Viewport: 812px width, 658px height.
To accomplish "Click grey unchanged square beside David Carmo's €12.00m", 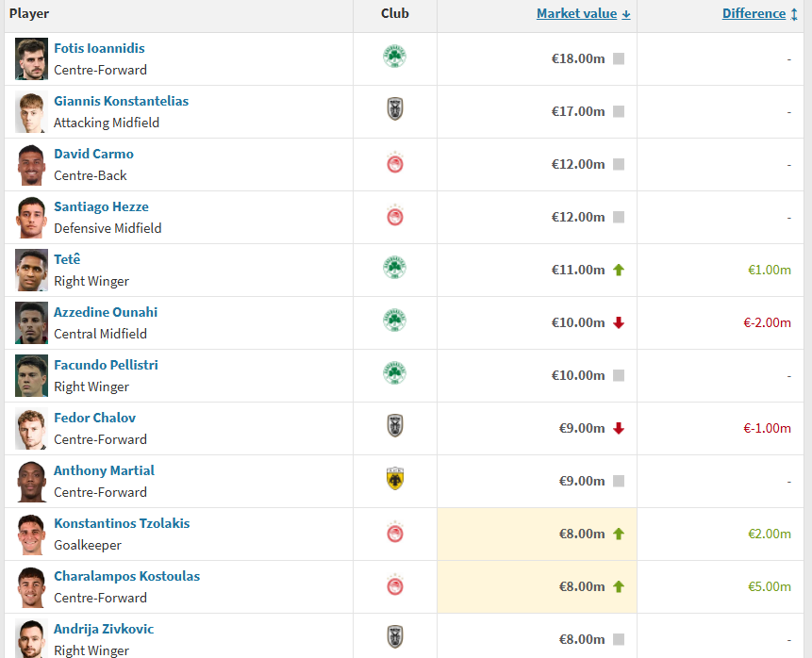I will [x=619, y=164].
